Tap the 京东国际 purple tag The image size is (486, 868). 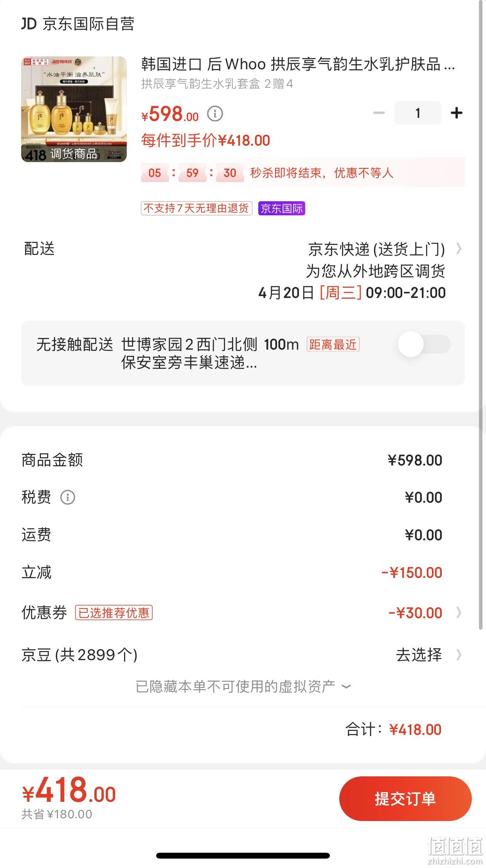pos(281,208)
